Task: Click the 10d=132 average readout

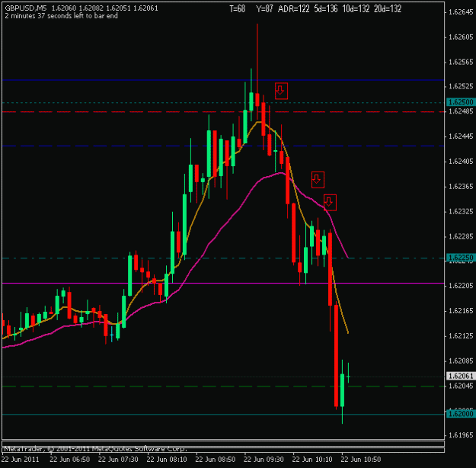Action: (356, 9)
